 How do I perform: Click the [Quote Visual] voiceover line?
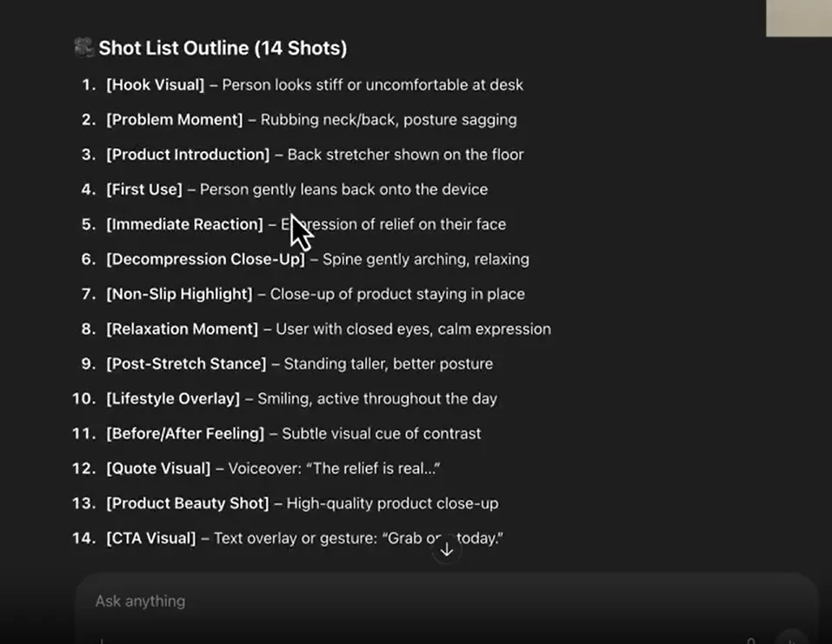(256, 468)
